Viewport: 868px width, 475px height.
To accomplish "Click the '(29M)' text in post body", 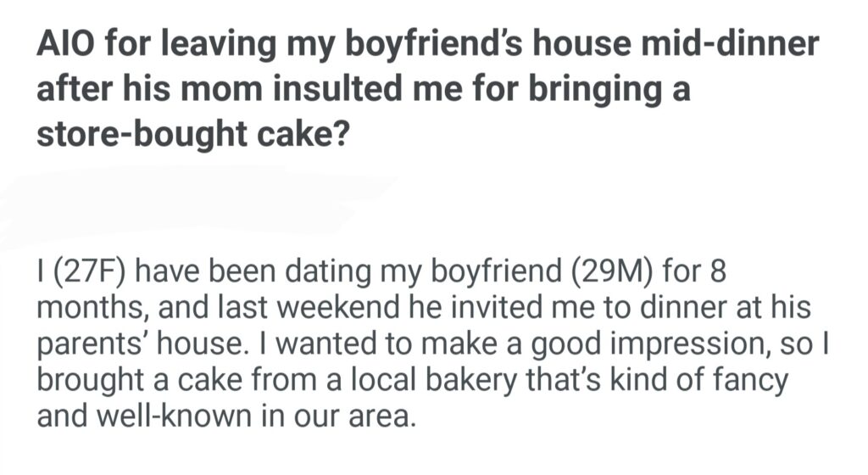I will (x=606, y=276).
